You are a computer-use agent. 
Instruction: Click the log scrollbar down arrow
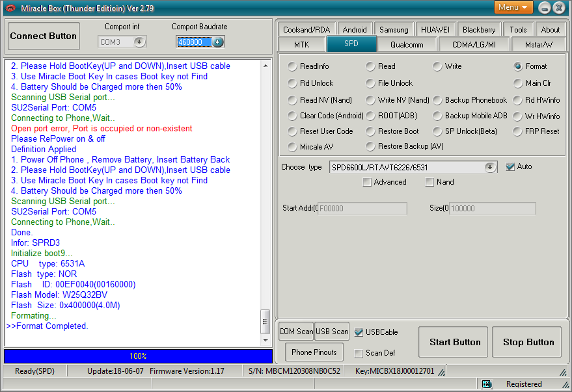266,340
